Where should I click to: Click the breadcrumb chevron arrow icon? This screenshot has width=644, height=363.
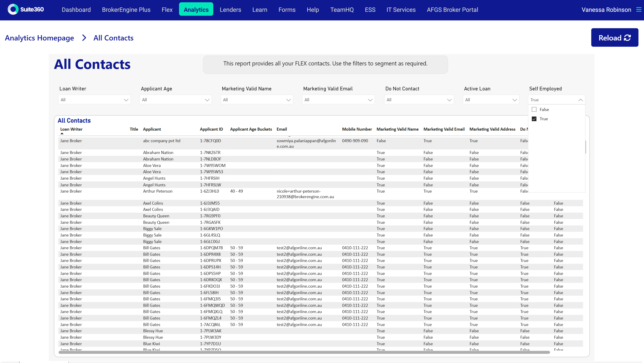point(84,38)
